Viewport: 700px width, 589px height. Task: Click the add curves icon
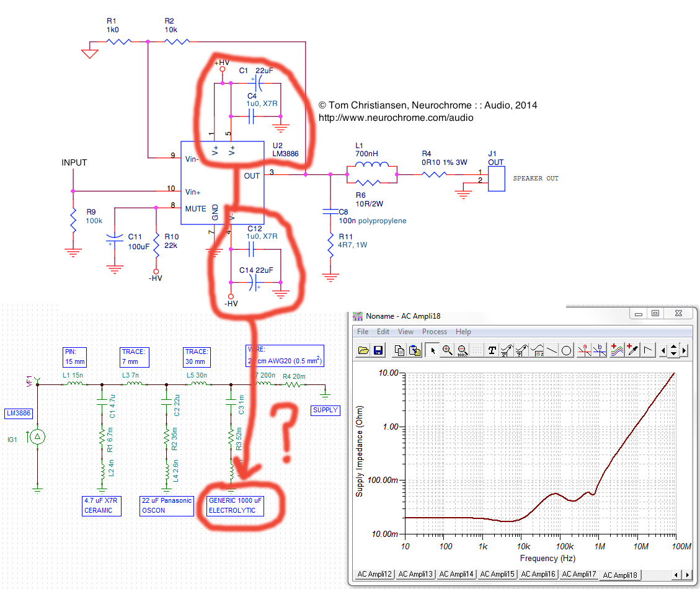(x=617, y=350)
